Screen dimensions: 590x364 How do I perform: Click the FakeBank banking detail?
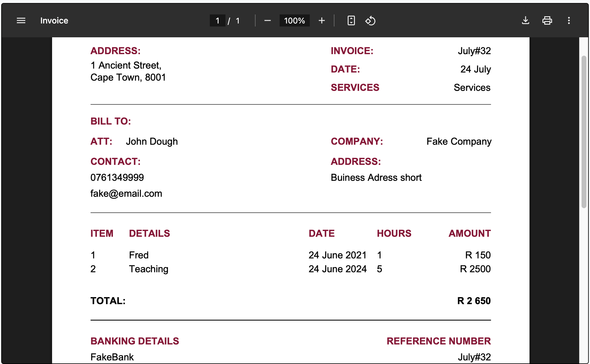pyautogui.click(x=112, y=357)
